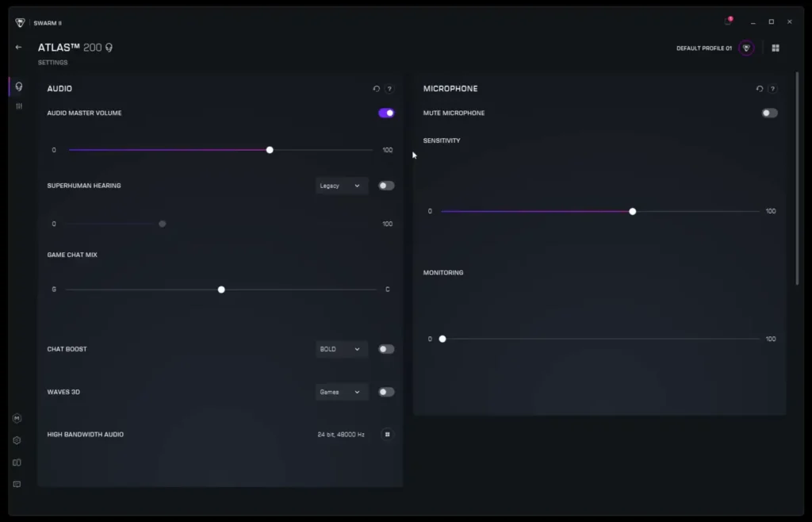This screenshot has width=812, height=522.
Task: Open the macro M sidebar icon
Action: click(17, 418)
